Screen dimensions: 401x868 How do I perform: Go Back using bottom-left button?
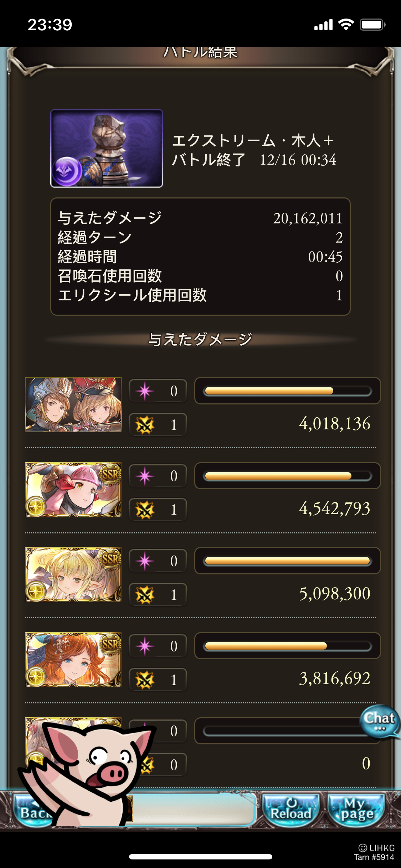click(31, 810)
